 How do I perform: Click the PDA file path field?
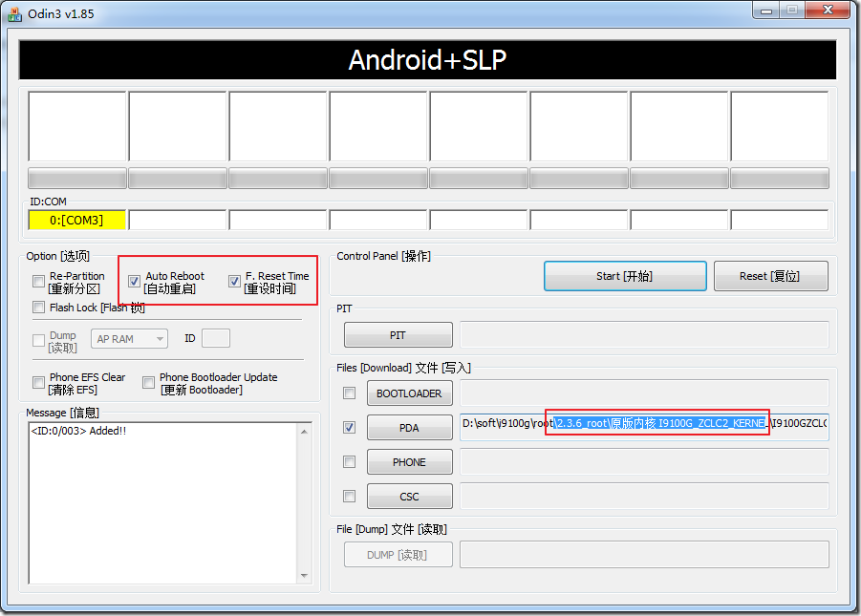(x=644, y=427)
